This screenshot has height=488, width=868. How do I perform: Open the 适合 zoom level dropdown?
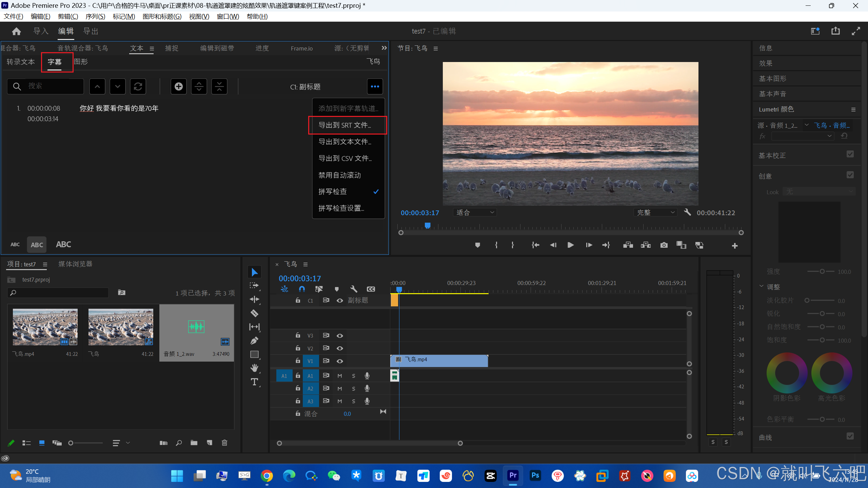tap(475, 212)
